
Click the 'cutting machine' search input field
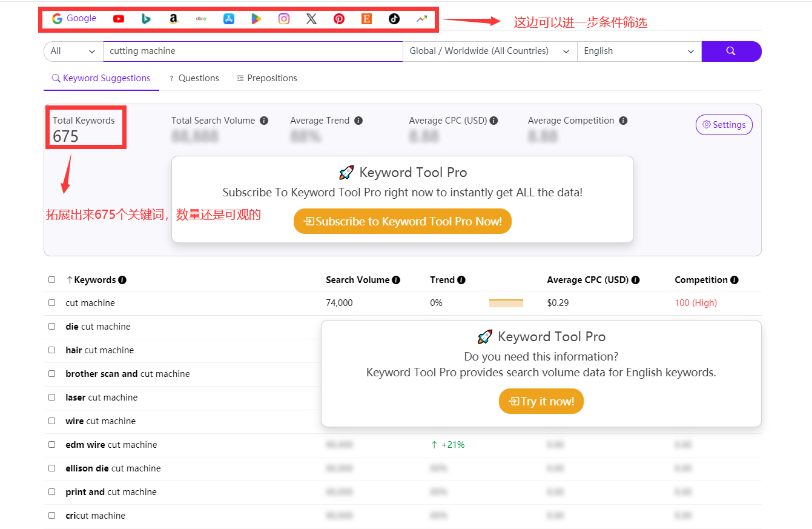coord(253,52)
